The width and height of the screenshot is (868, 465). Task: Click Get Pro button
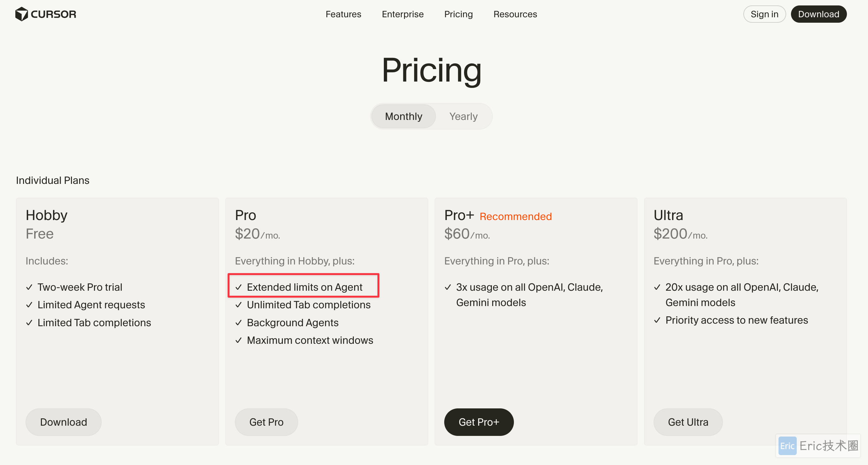(x=266, y=422)
